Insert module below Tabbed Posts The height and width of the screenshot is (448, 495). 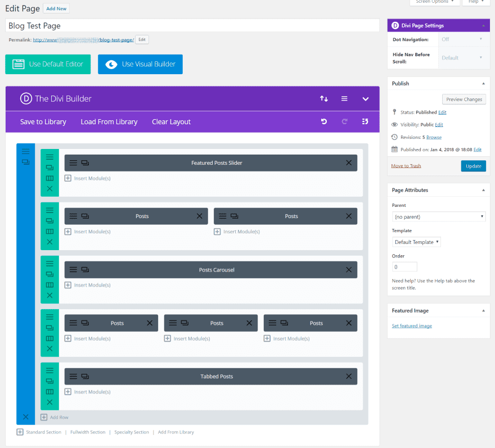coord(88,392)
